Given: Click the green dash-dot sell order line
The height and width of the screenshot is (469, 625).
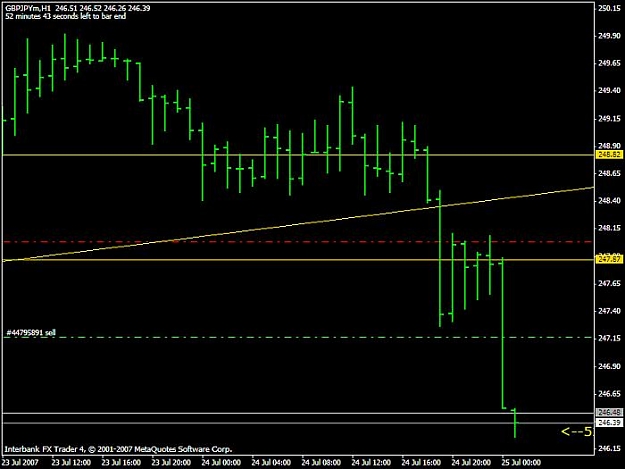Looking at the screenshot, I should 298,338.
